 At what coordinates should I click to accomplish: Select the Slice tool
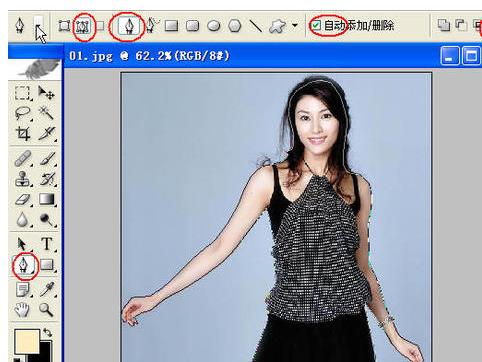(x=46, y=134)
